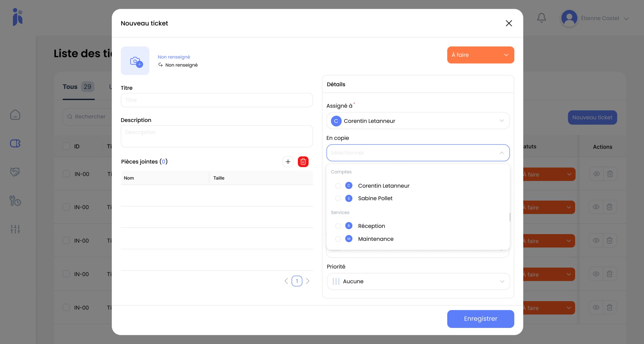The width and height of the screenshot is (644, 344).
Task: Click the plus icon to add attachment
Action: point(288,162)
